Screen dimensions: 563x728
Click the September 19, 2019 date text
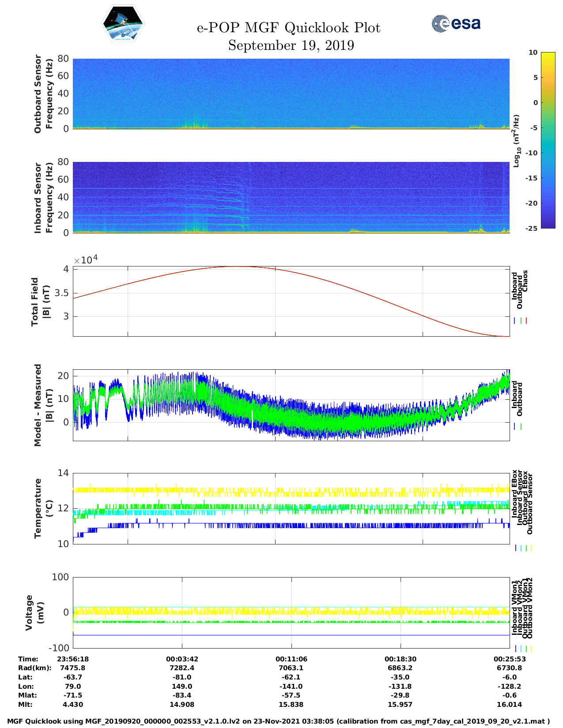[291, 45]
